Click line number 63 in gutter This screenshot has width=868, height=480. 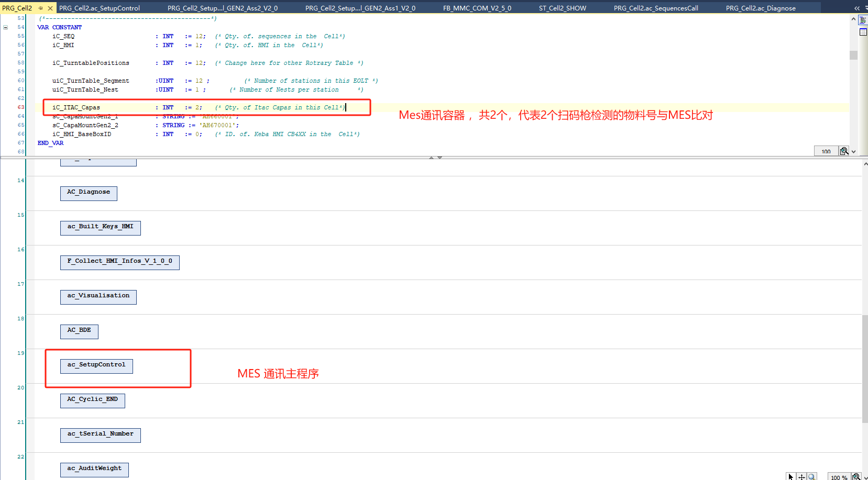click(x=21, y=107)
